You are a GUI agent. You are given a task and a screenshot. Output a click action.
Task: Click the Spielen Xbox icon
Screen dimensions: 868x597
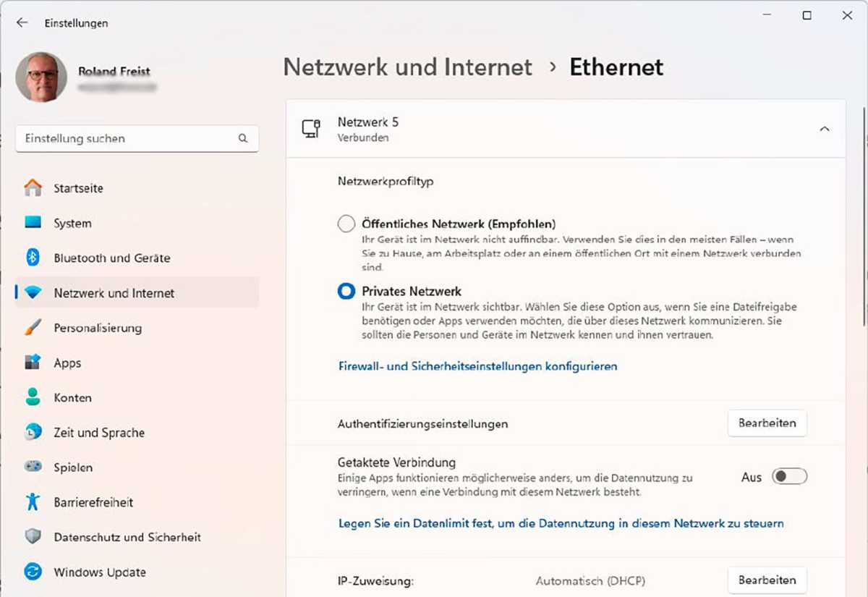point(32,467)
